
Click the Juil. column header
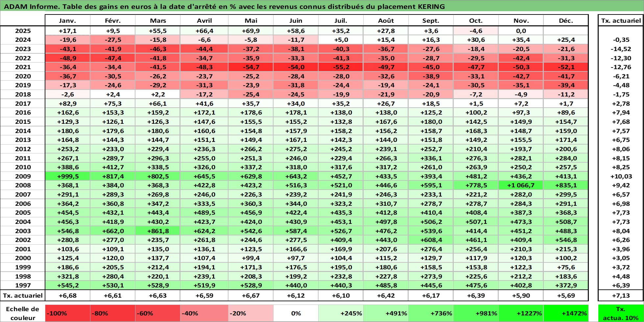341,20
